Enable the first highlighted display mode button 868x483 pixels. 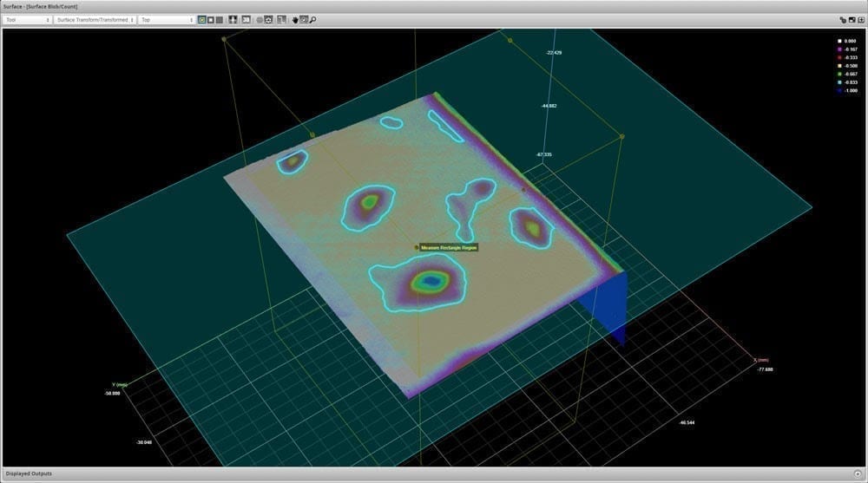(x=202, y=19)
